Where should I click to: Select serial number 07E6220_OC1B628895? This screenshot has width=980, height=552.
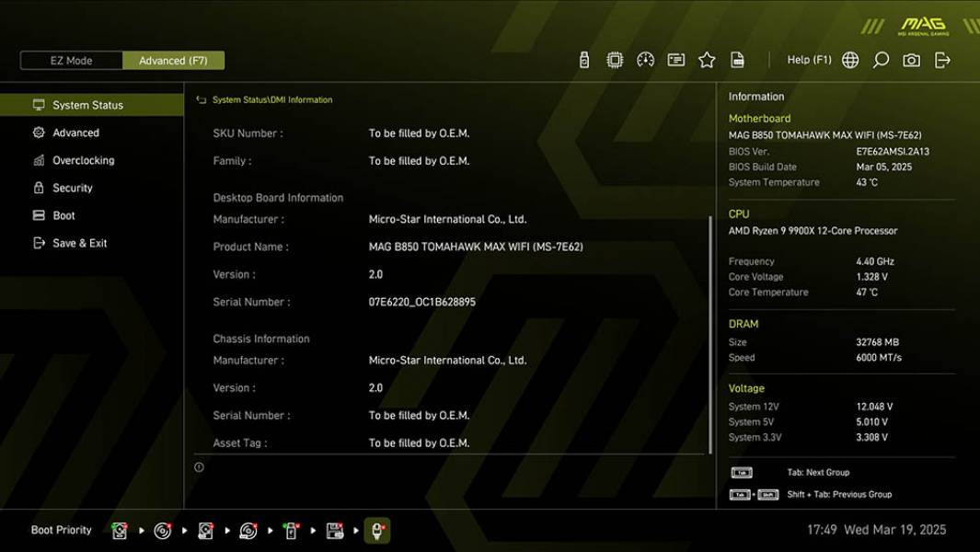(x=421, y=302)
